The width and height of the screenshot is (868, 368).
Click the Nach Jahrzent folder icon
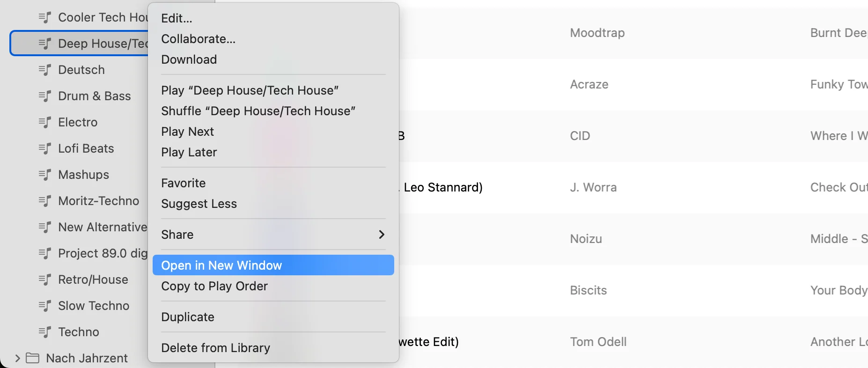pos(32,358)
